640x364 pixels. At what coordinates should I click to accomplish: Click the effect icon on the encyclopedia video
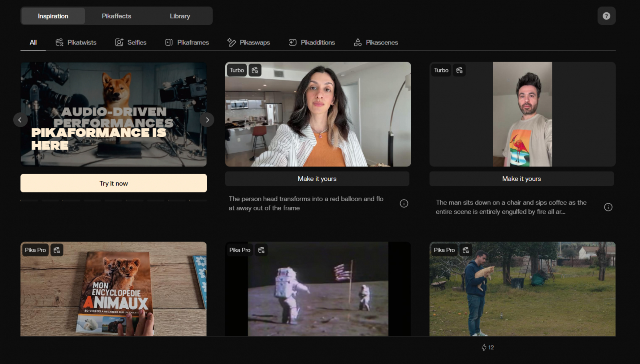tap(57, 250)
